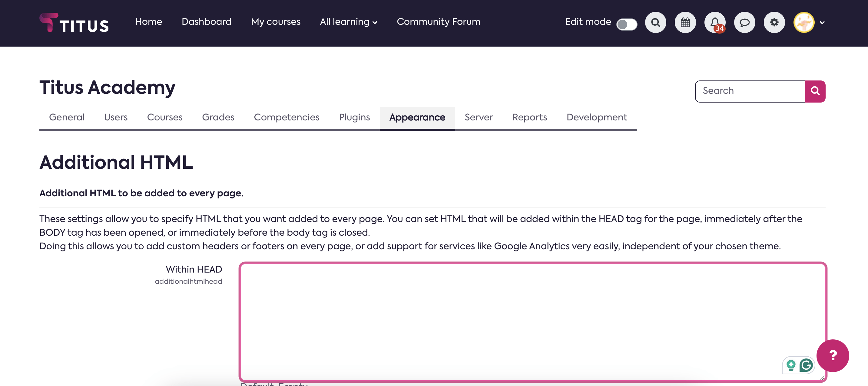Go to Community Forum link

[438, 22]
